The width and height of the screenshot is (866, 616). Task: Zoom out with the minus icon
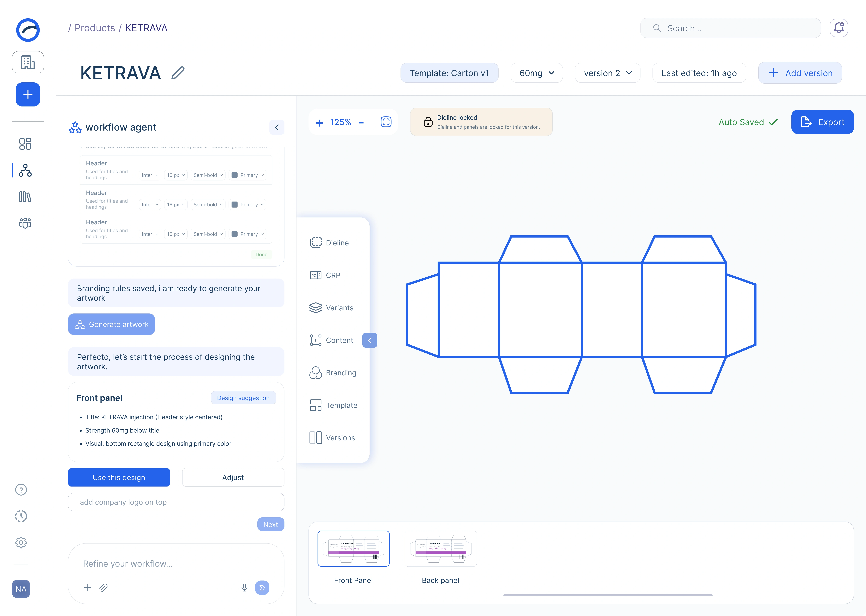pos(361,123)
